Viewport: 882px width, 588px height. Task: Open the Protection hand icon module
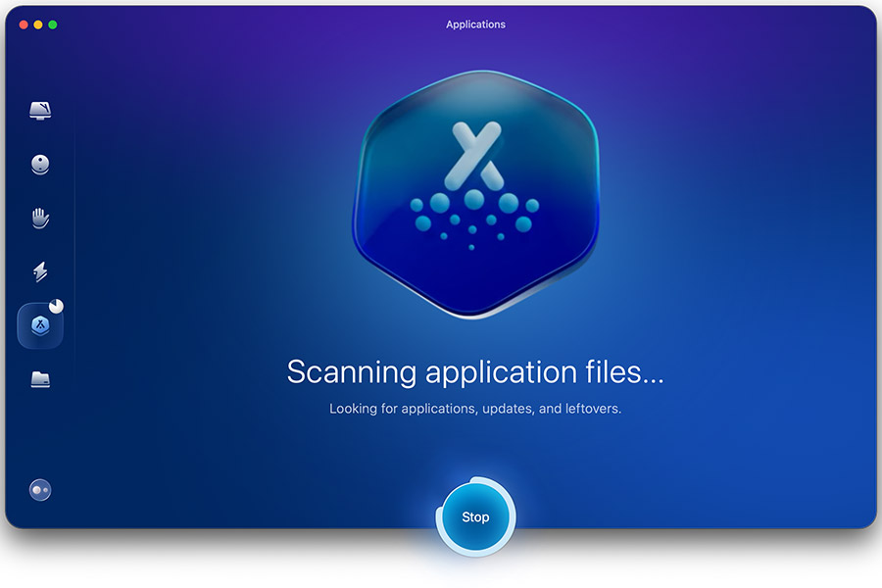(x=40, y=218)
